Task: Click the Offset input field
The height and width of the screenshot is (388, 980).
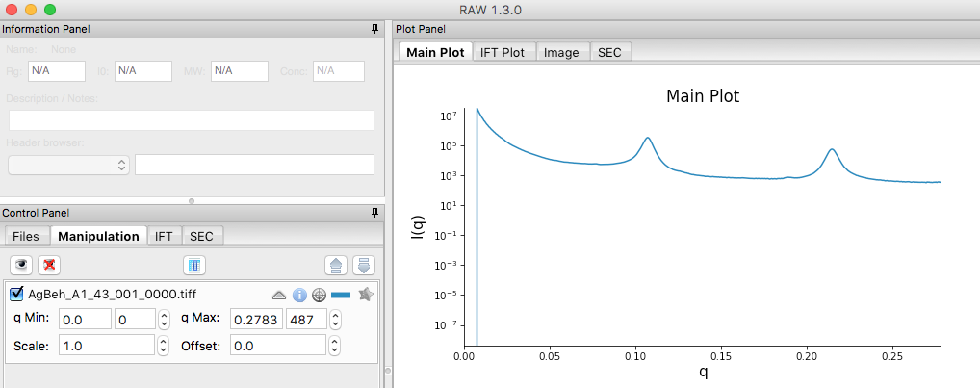Action: pyautogui.click(x=278, y=345)
